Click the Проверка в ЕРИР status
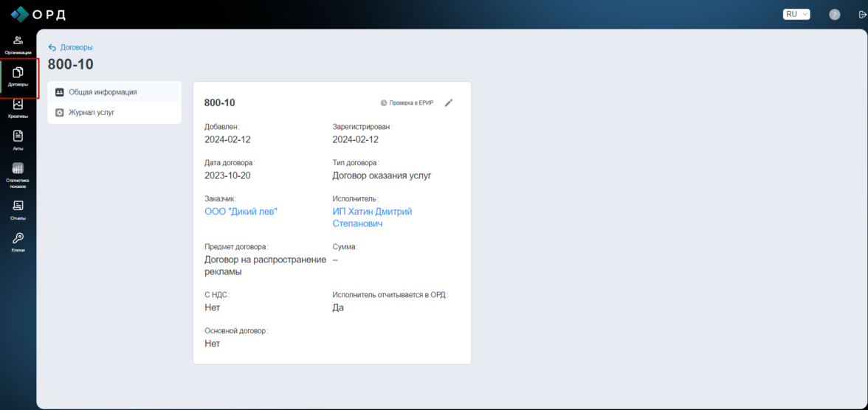The width and height of the screenshot is (868, 410). pyautogui.click(x=407, y=103)
